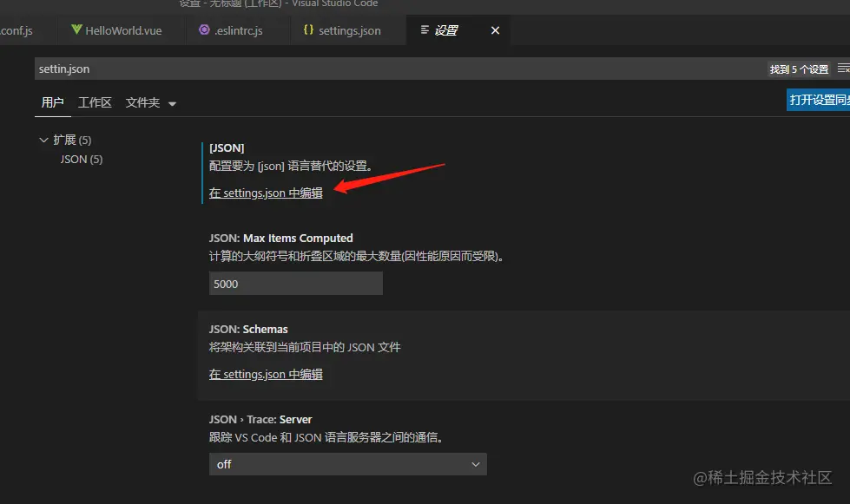This screenshot has width=850, height=504.
Task: Close the 设置 tab
Action: click(x=495, y=30)
